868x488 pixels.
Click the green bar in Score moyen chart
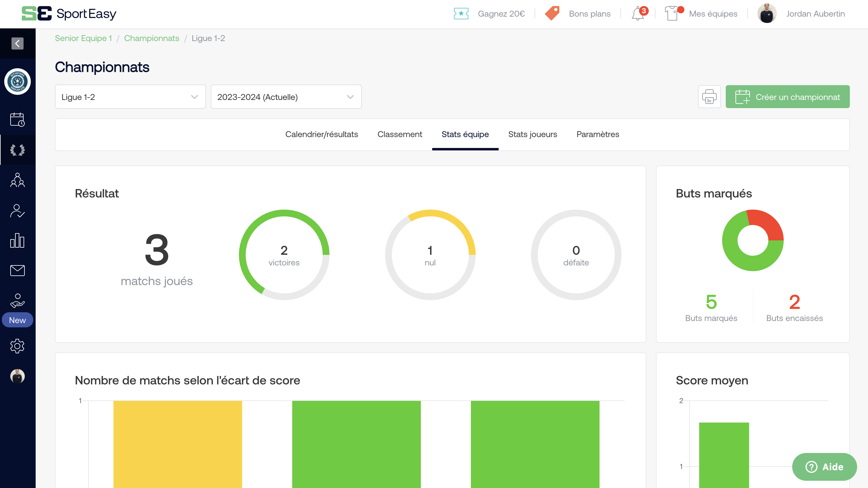tap(724, 455)
